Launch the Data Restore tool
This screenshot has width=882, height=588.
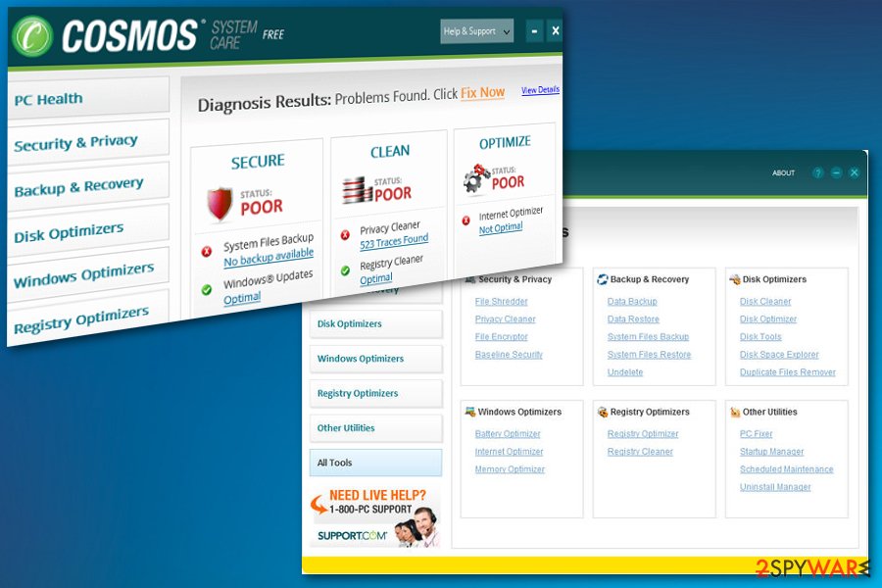pos(633,319)
